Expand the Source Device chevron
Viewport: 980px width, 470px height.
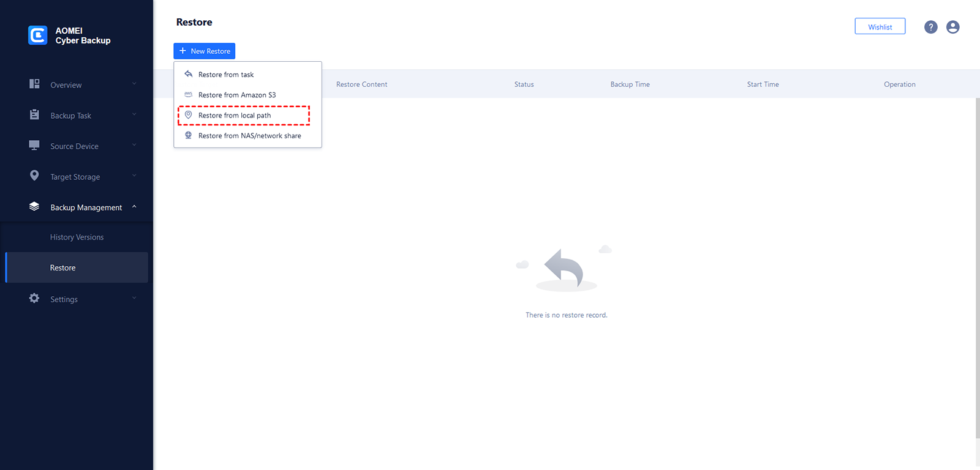[134, 145]
